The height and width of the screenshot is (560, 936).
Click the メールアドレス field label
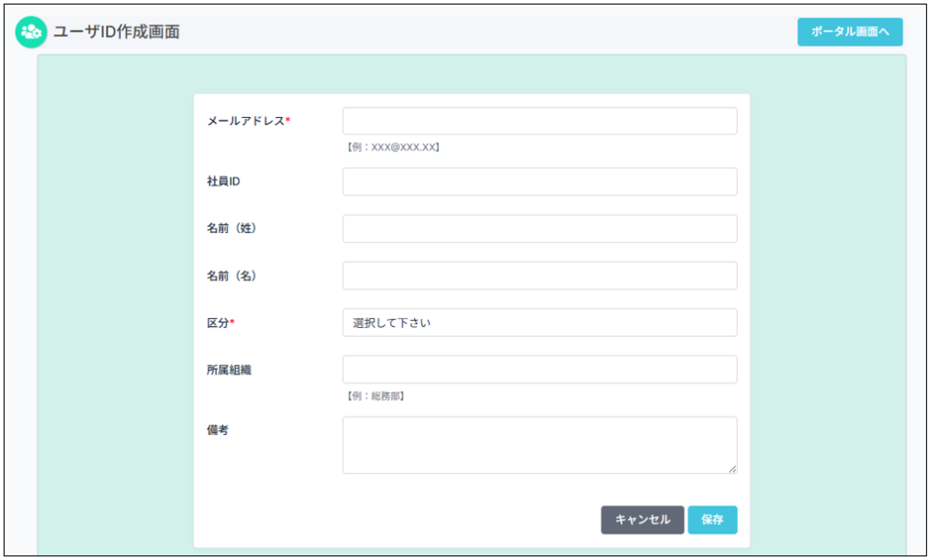(248, 122)
